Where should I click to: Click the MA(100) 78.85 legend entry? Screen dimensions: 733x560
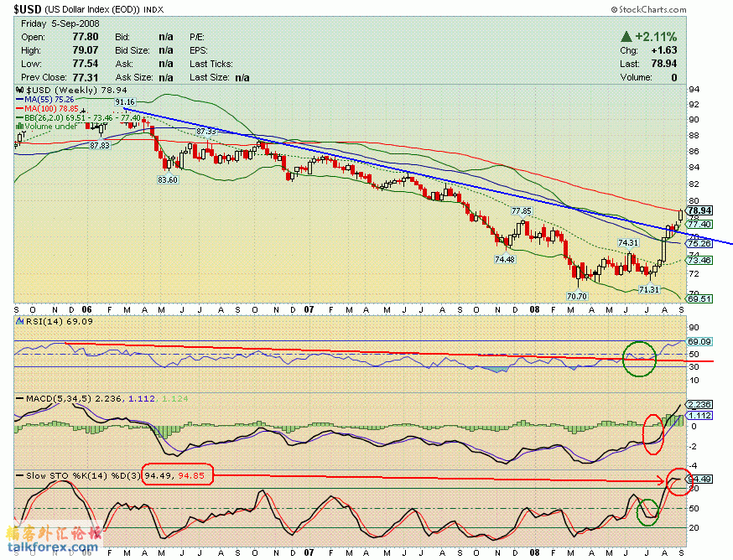(x=48, y=108)
